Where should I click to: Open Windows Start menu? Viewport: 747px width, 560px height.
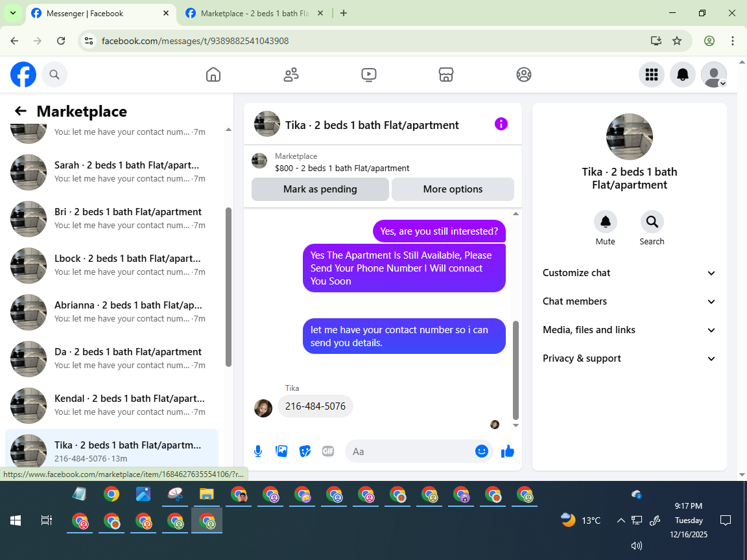click(16, 520)
